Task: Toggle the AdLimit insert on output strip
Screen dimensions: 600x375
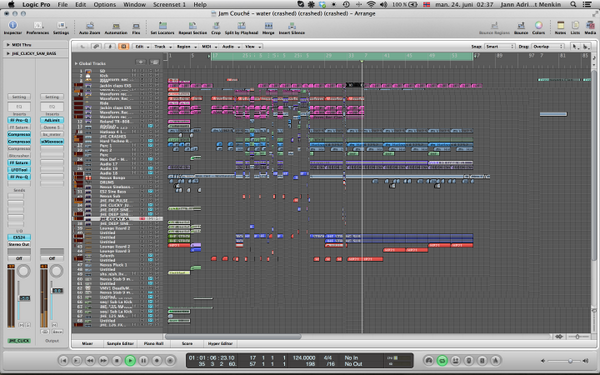Action: 52,120
